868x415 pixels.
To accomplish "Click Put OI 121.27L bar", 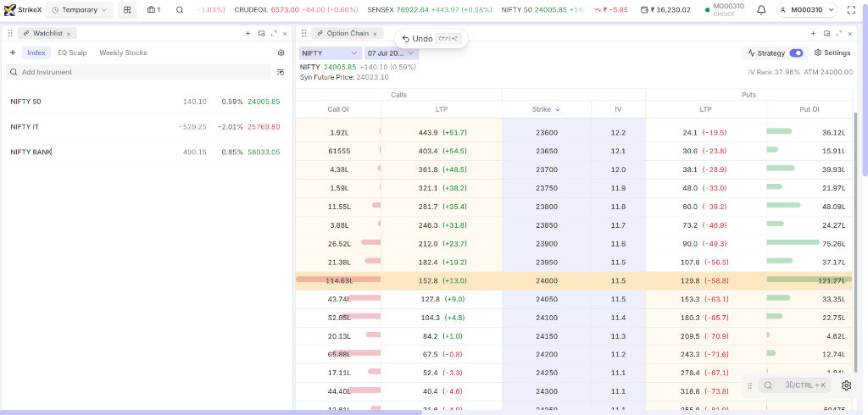I will 809,280.
